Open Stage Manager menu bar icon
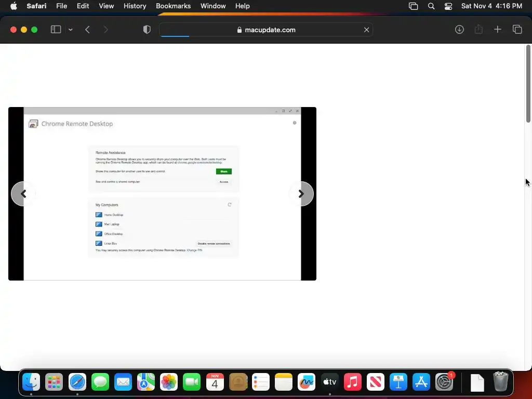The height and width of the screenshot is (399, 532). (413, 6)
